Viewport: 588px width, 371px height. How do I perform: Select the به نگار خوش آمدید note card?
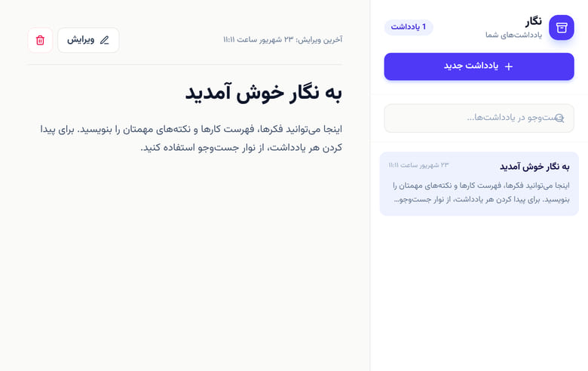[x=479, y=184]
